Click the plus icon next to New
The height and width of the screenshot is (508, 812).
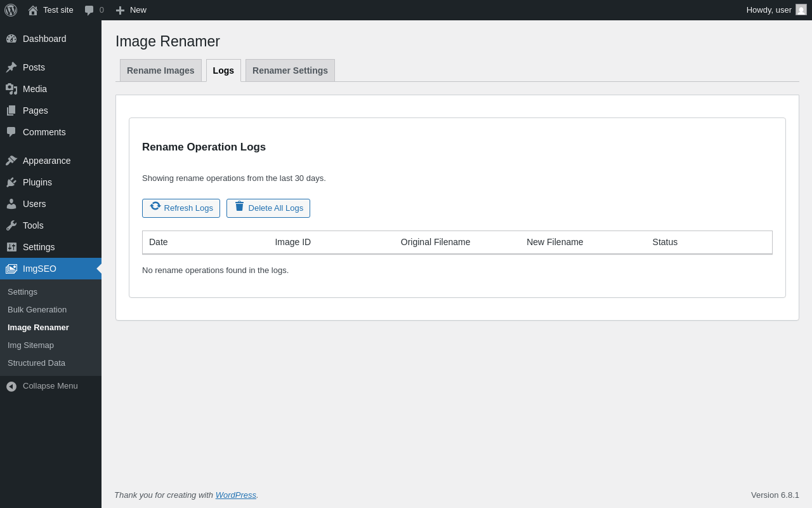click(x=120, y=10)
